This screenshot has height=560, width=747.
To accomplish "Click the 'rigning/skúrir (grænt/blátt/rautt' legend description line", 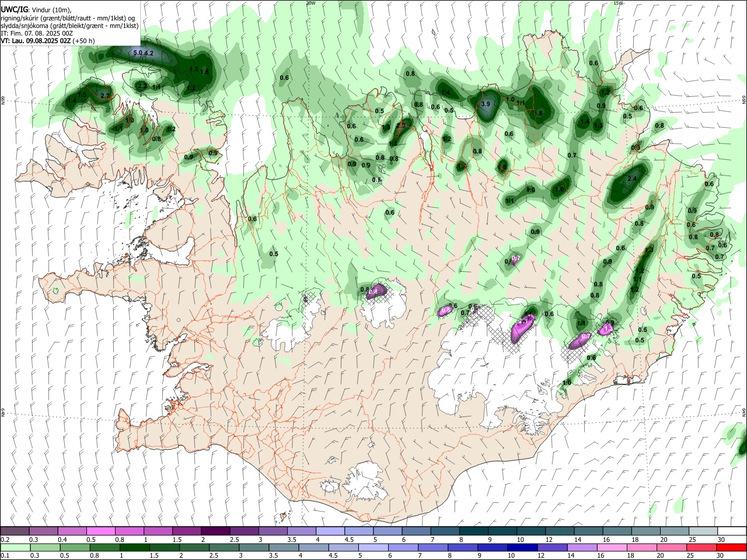I will point(68,18).
